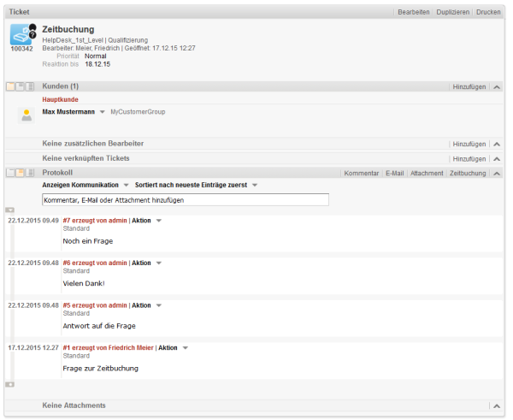Click the Zeitbuchung ticket icon
The width and height of the screenshot is (513, 420).
click(x=21, y=34)
